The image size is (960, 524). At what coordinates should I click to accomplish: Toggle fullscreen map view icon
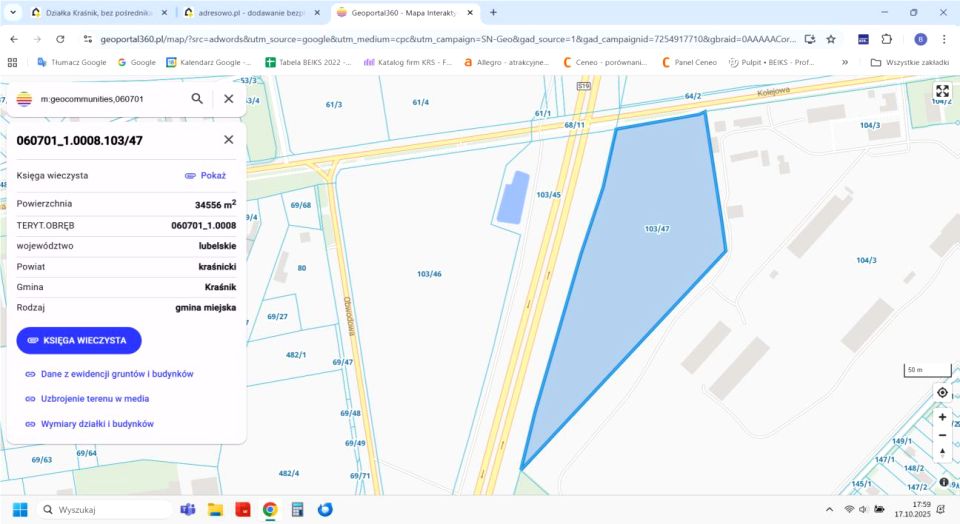[x=942, y=91]
